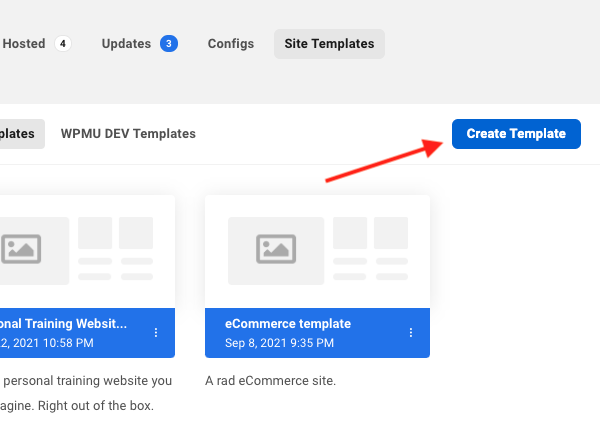600x437 pixels.
Task: Open the eCommerce template options menu
Action: (411, 333)
